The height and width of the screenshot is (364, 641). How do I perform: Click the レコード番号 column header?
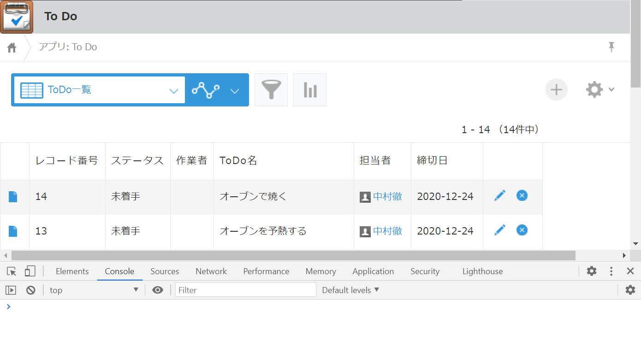[x=67, y=161]
